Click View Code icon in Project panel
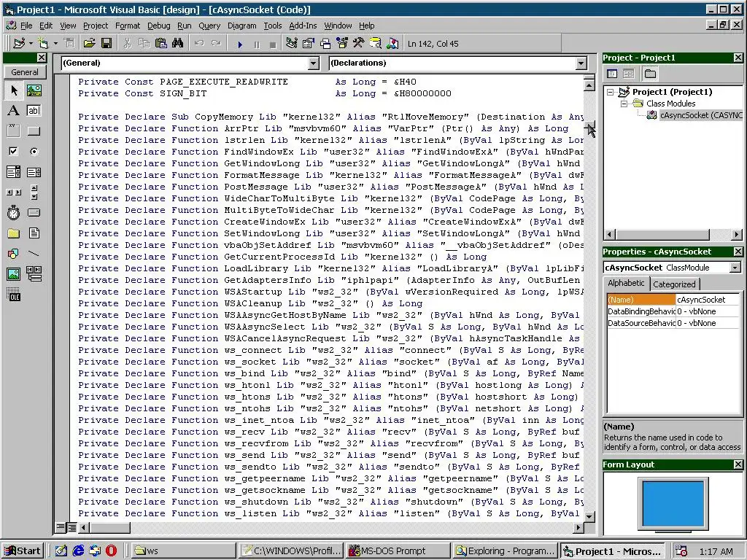The width and height of the screenshot is (747, 560). (612, 74)
